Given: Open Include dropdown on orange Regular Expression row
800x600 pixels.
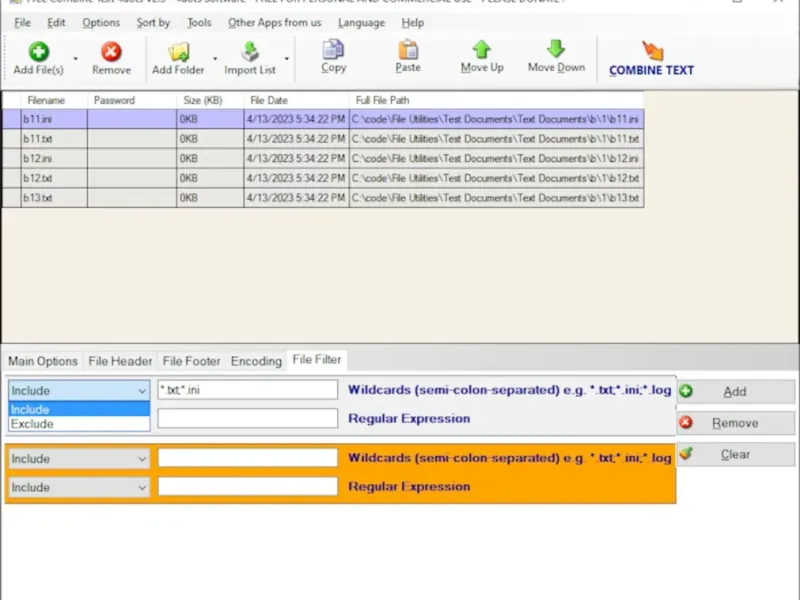Looking at the screenshot, I should point(79,487).
